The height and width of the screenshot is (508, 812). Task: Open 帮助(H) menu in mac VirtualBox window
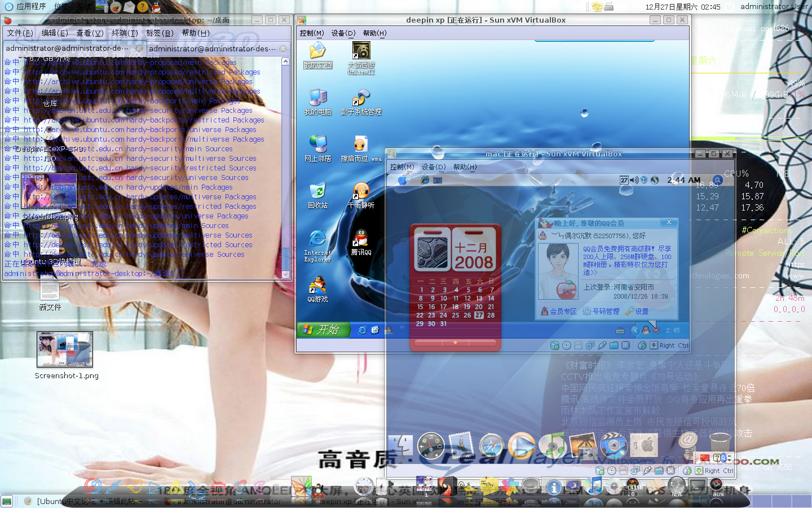tap(465, 167)
